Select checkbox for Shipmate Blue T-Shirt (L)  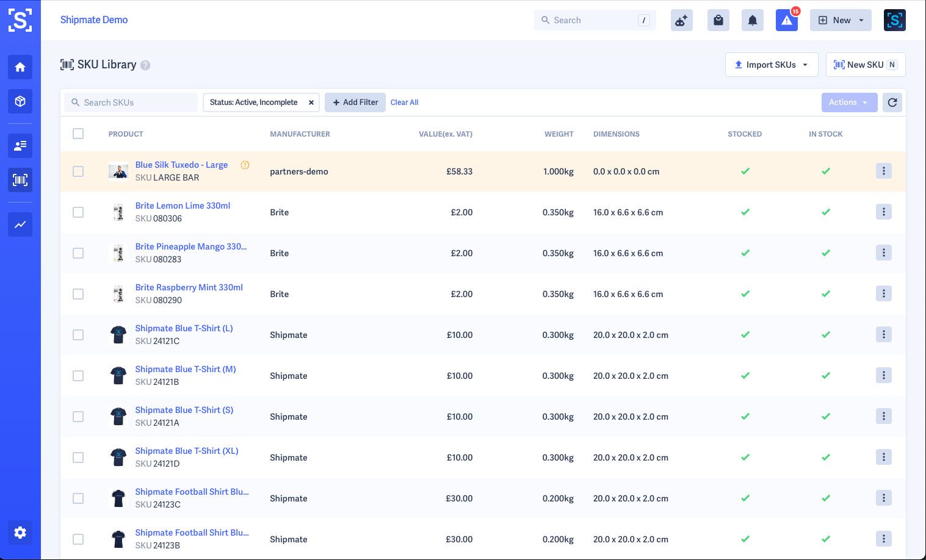pos(78,335)
